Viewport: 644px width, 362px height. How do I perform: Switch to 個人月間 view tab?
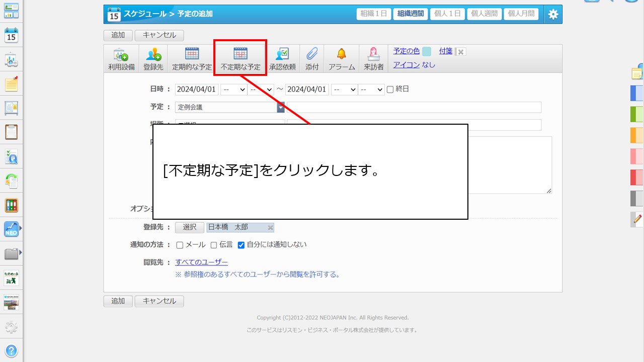pos(521,14)
